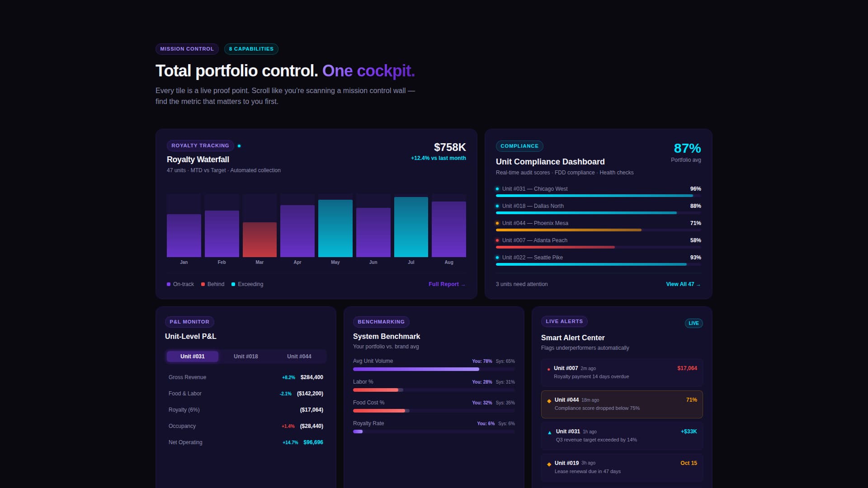Click the cyan May bar in the chart
Viewport: 868px width, 488px height.
pos(335,228)
